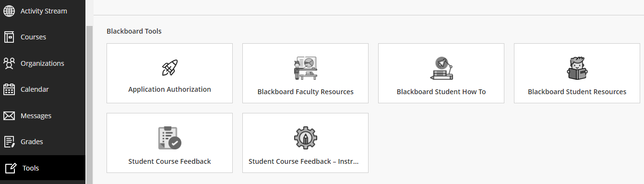Click the Blackboard Faculty Resources presenter icon

coord(305,68)
